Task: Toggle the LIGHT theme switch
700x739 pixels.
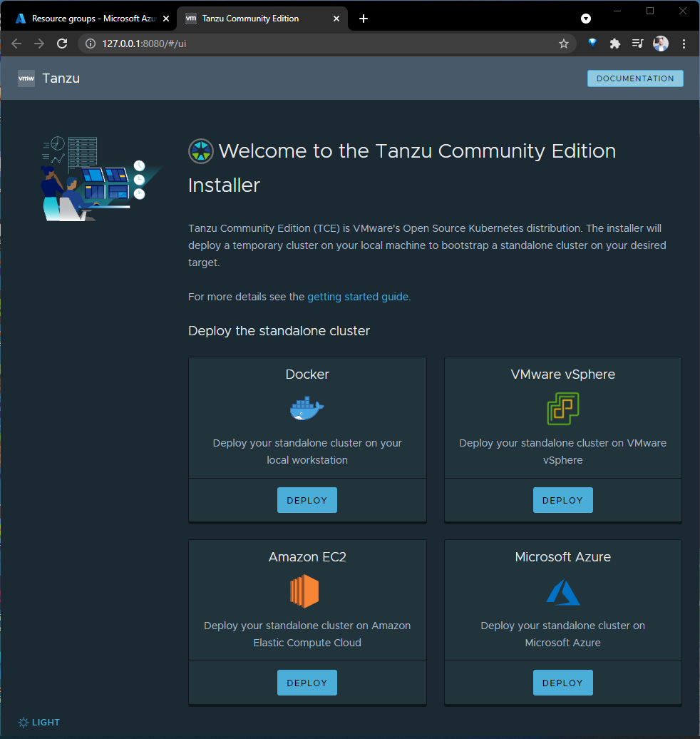Action: 39,722
